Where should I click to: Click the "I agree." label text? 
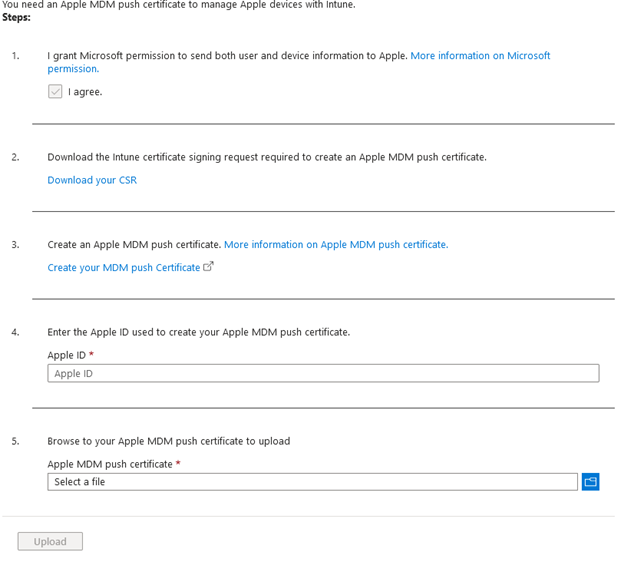[85, 92]
